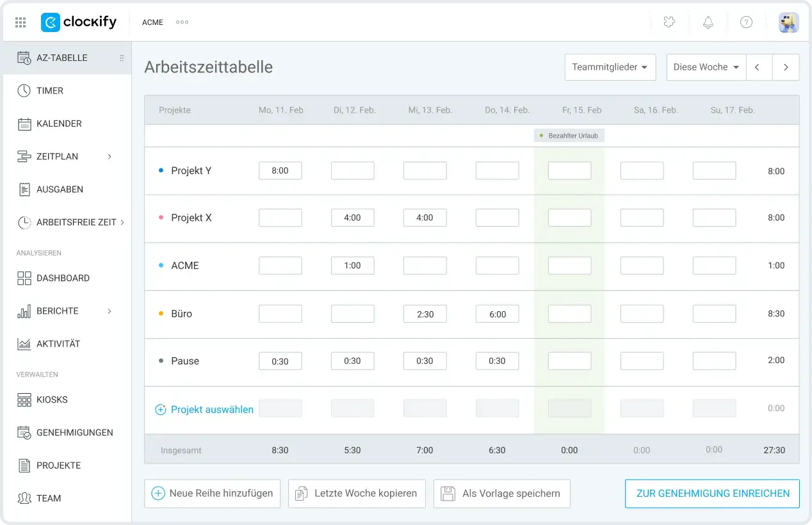The width and height of the screenshot is (812, 525).
Task: Click the Projekt auswählen link
Action: pyautogui.click(x=212, y=410)
